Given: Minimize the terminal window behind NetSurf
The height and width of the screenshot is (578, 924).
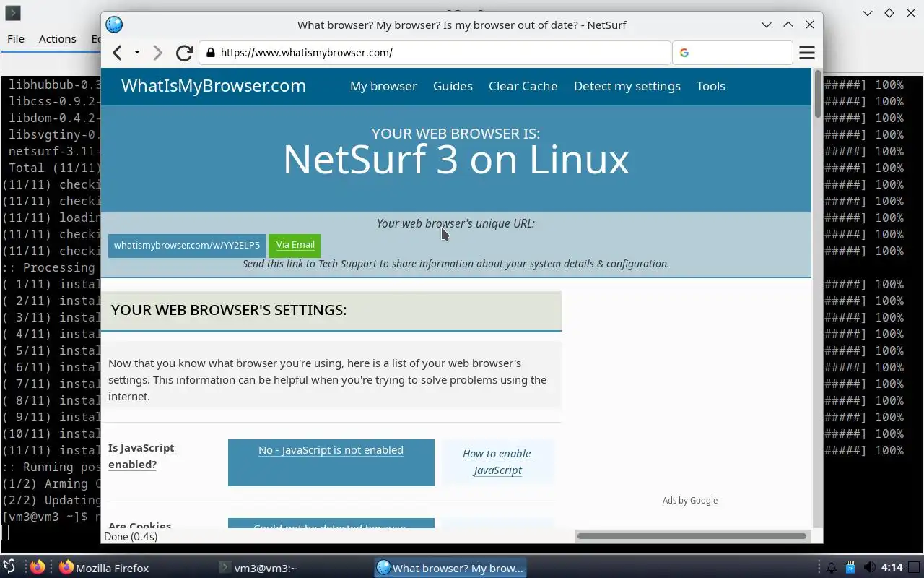Looking at the screenshot, I should click(868, 13).
